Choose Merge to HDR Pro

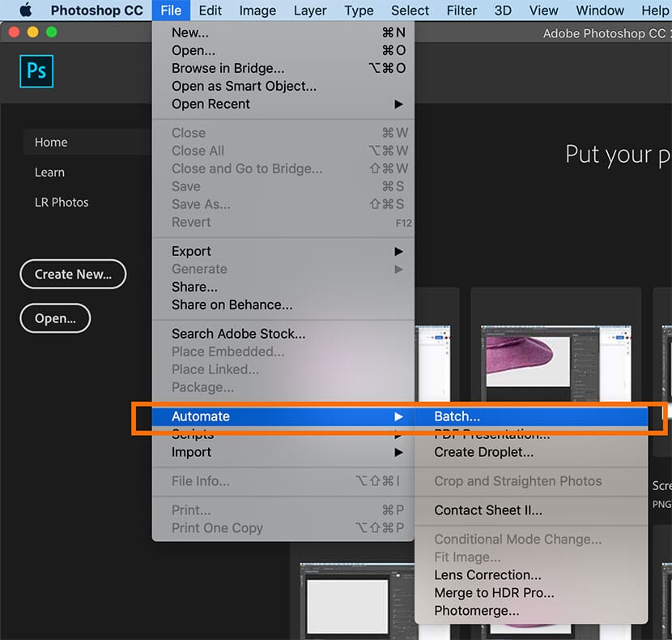(494, 593)
